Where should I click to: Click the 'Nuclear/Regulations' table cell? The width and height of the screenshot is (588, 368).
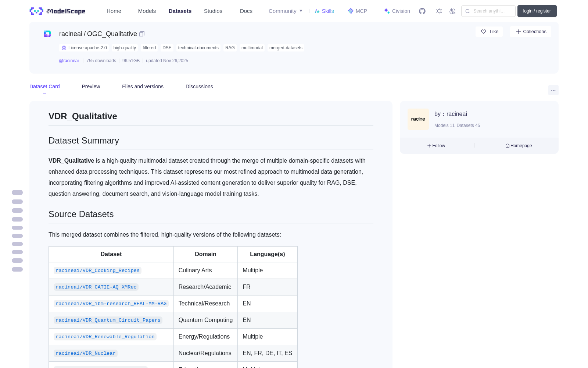tap(205, 353)
